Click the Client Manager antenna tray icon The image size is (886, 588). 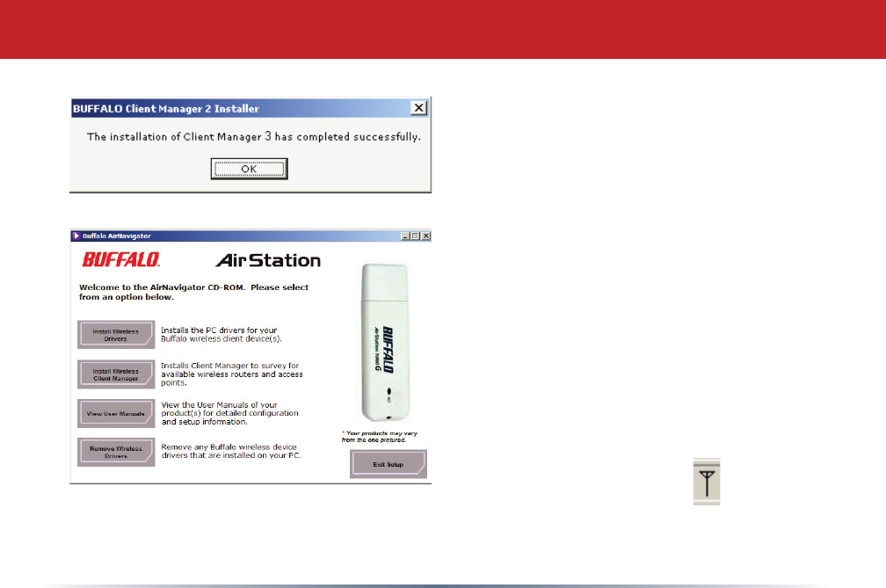click(x=707, y=482)
